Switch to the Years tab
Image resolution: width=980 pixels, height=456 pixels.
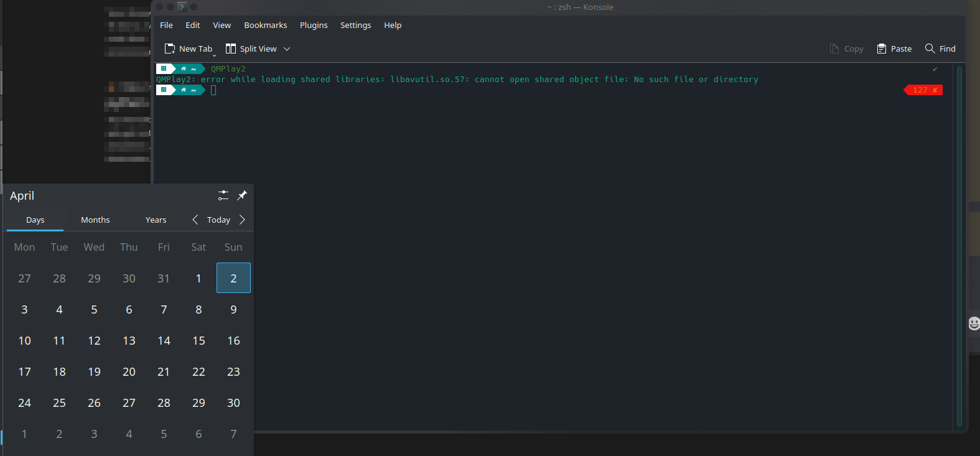click(x=156, y=220)
